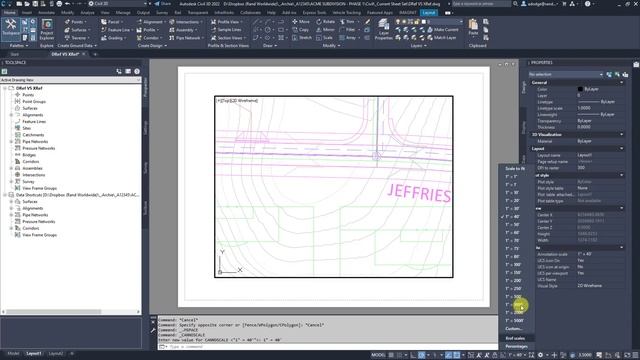This screenshot has height=360, width=640.
Task: Toggle grid display in status bar
Action: click(391, 355)
